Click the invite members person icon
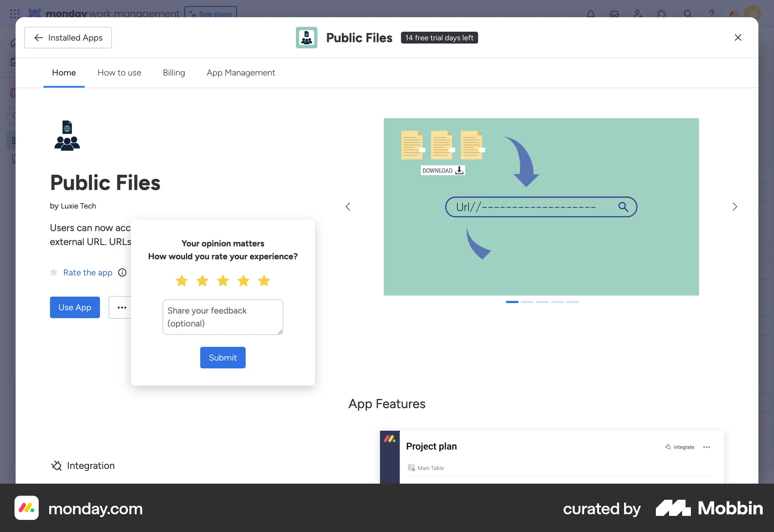 (638, 13)
